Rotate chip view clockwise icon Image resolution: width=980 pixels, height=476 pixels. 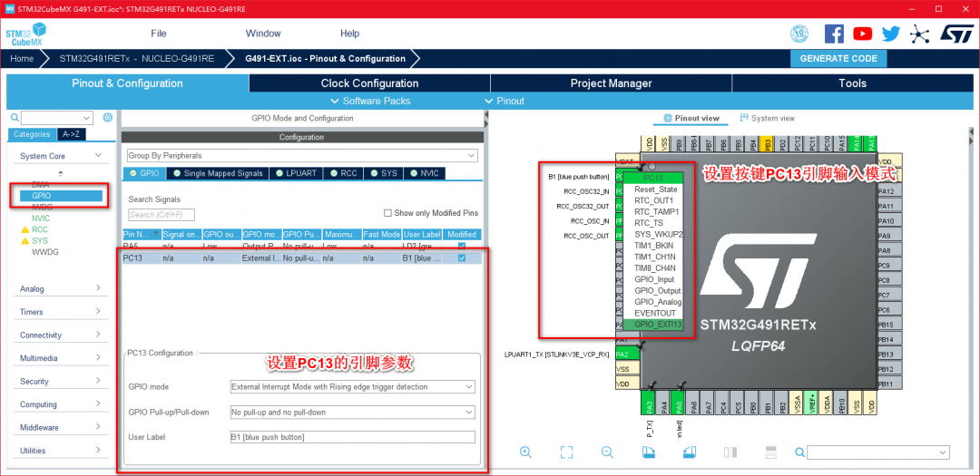(x=648, y=452)
